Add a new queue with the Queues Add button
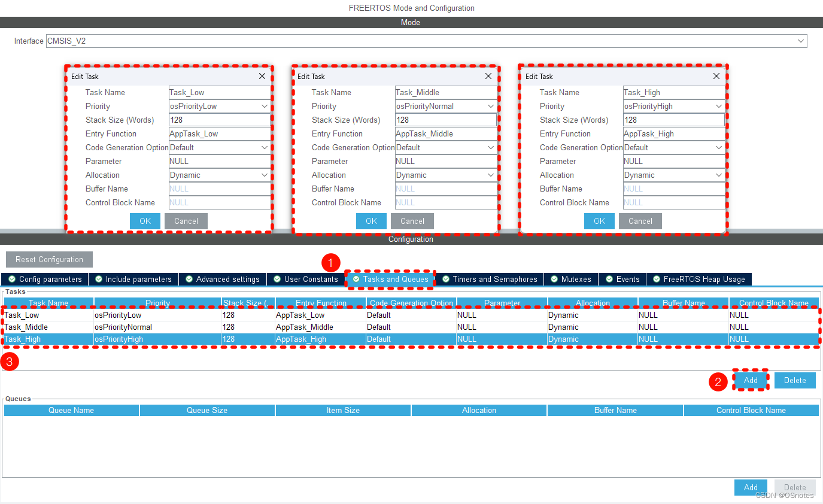The width and height of the screenshot is (823, 504). [x=751, y=487]
